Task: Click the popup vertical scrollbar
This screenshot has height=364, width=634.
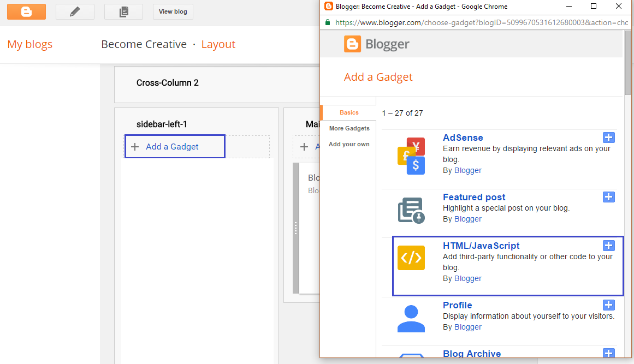Action: coord(628,63)
